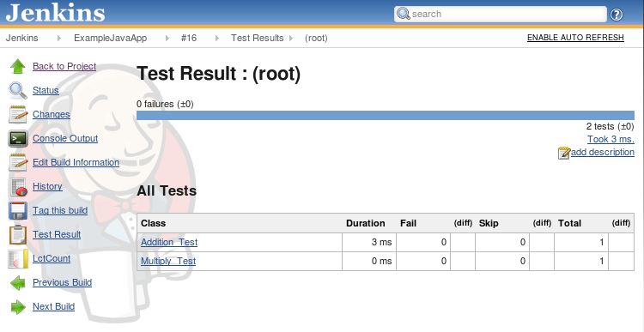
Task: Click the ExampleJavaApp breadcrumb item
Action: (111, 38)
